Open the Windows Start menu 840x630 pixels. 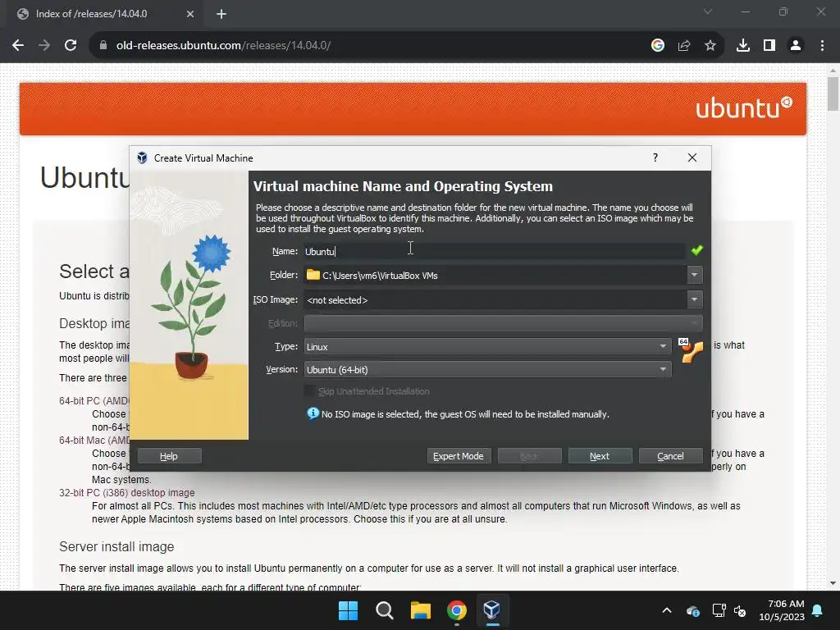coord(348,610)
